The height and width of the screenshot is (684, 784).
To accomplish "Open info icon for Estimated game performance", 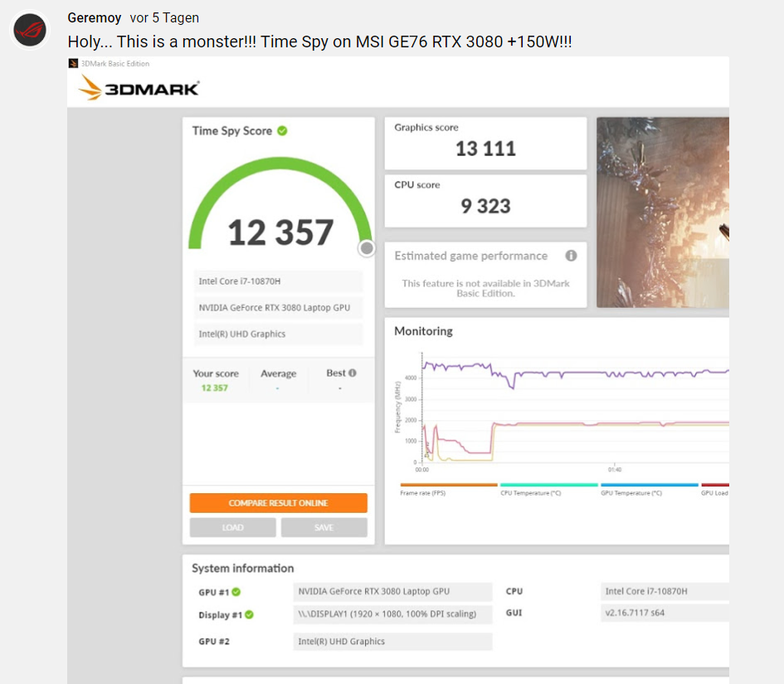I will tap(571, 256).
